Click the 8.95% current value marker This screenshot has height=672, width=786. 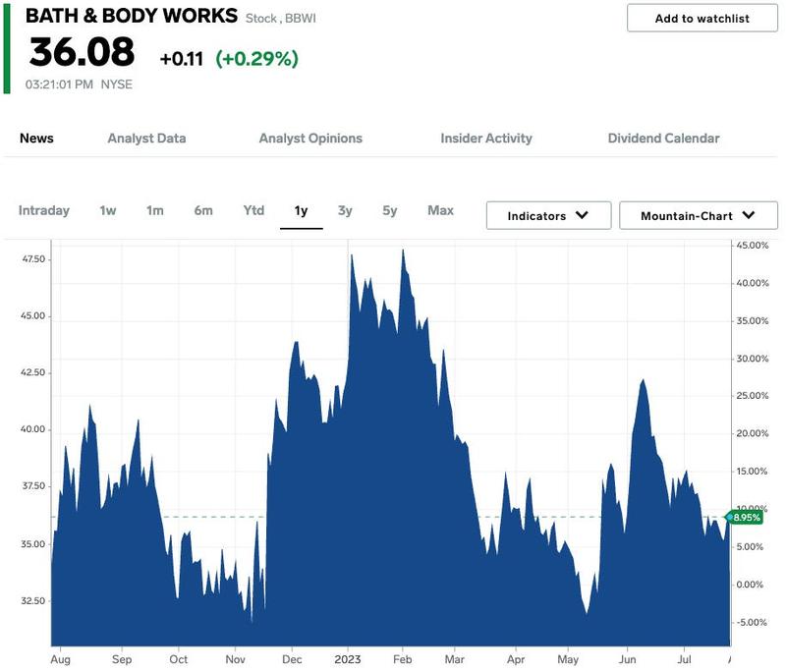pos(746,517)
